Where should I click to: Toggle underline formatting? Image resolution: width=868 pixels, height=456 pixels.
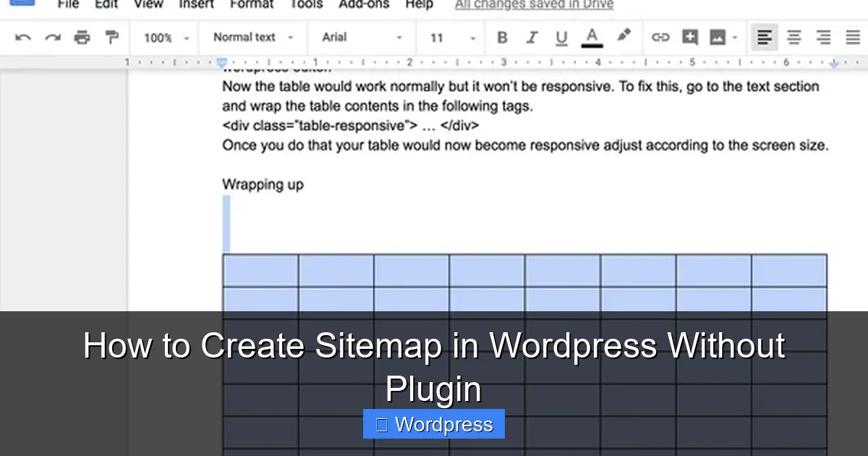pyautogui.click(x=561, y=37)
